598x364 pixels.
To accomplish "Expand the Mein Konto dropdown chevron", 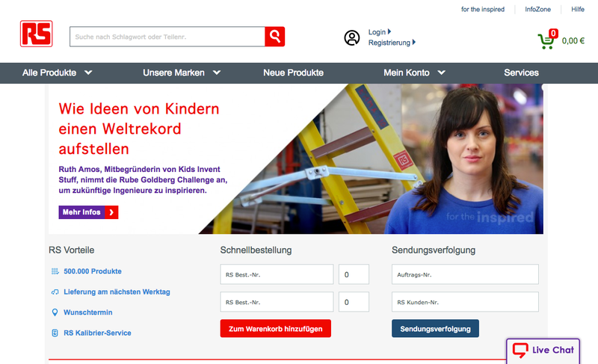I will click(441, 73).
